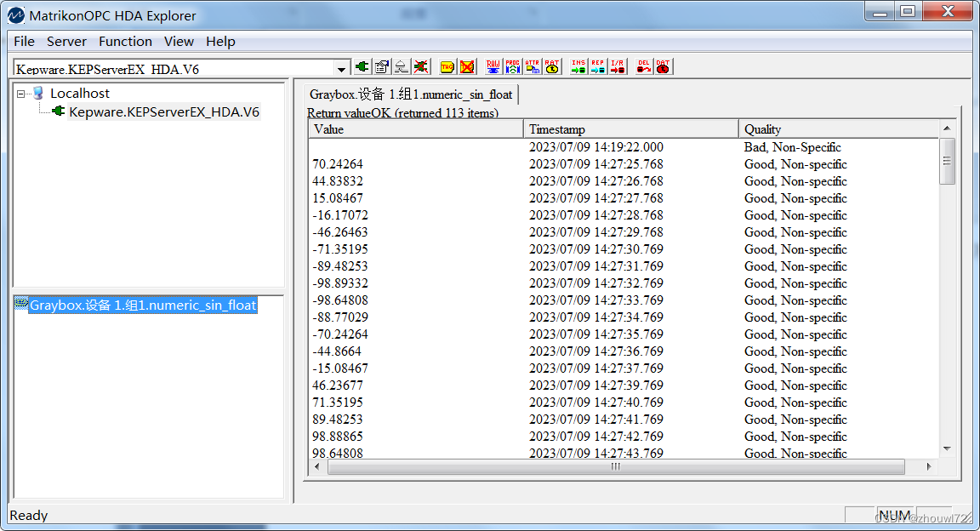Select Localhost in server tree
Screen dimensions: 980x531
[x=79, y=94]
